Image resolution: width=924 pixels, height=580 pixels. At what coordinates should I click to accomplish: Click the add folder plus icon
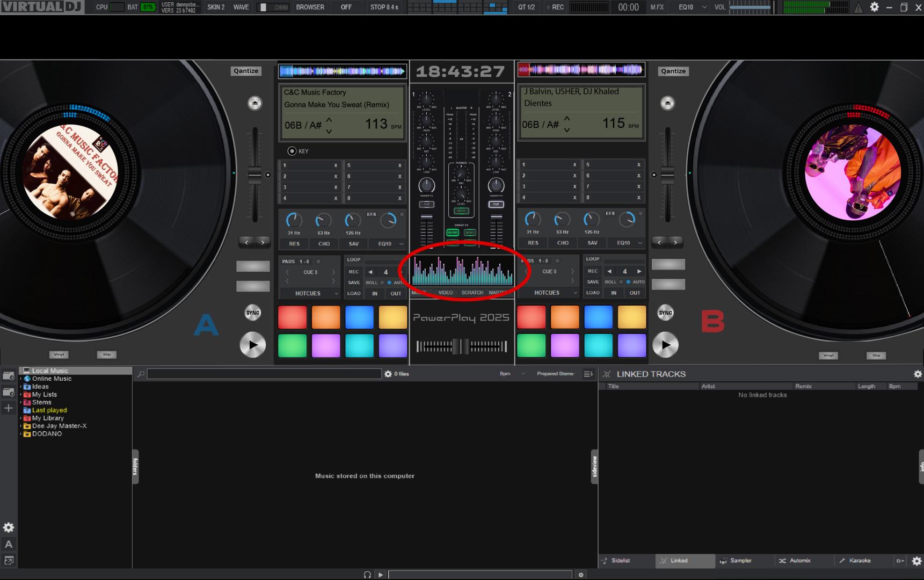9,408
